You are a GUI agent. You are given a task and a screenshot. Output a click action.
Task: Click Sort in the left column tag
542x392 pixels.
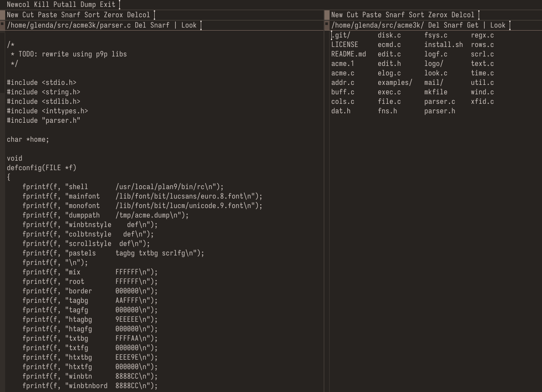pos(92,15)
